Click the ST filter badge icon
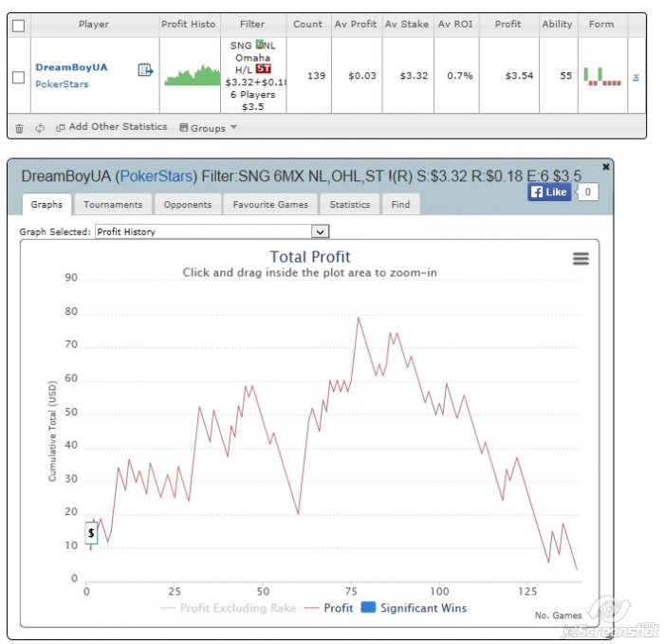This screenshot has width=664, height=644. [263, 68]
